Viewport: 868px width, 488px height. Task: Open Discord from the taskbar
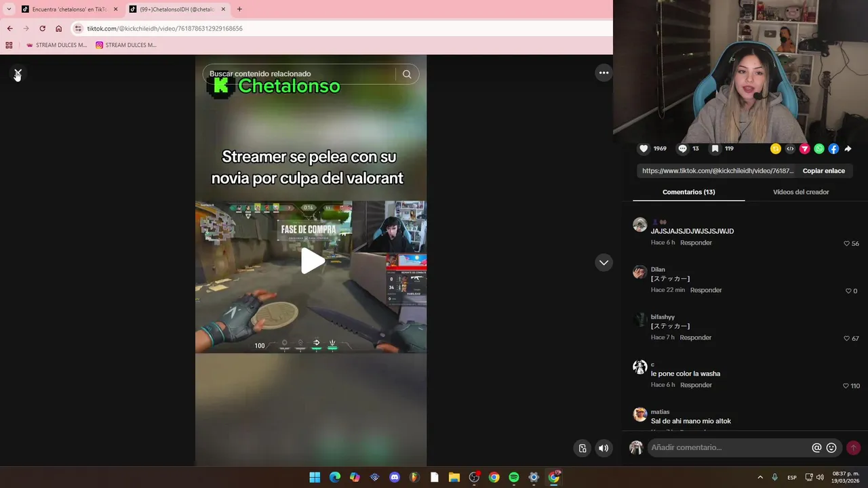[395, 477]
